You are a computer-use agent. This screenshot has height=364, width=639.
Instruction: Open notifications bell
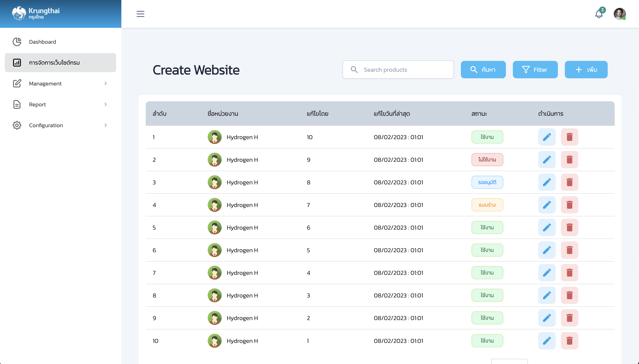(x=599, y=13)
